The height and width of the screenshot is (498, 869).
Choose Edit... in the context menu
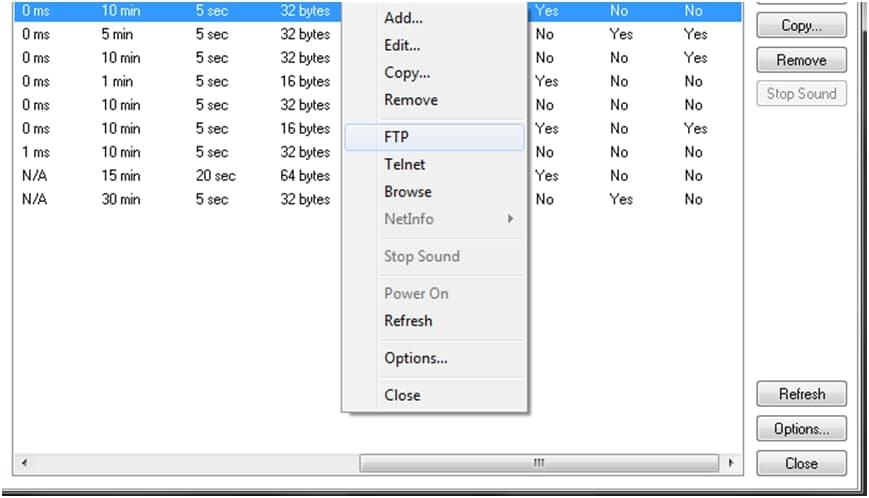pyautogui.click(x=402, y=45)
